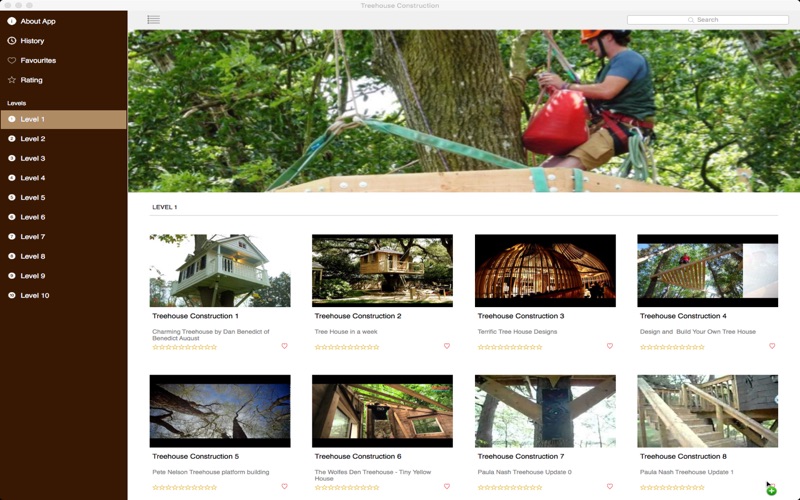Image resolution: width=800 pixels, height=500 pixels.
Task: Open Treehouse Construction 8 thumbnail
Action: click(x=708, y=411)
